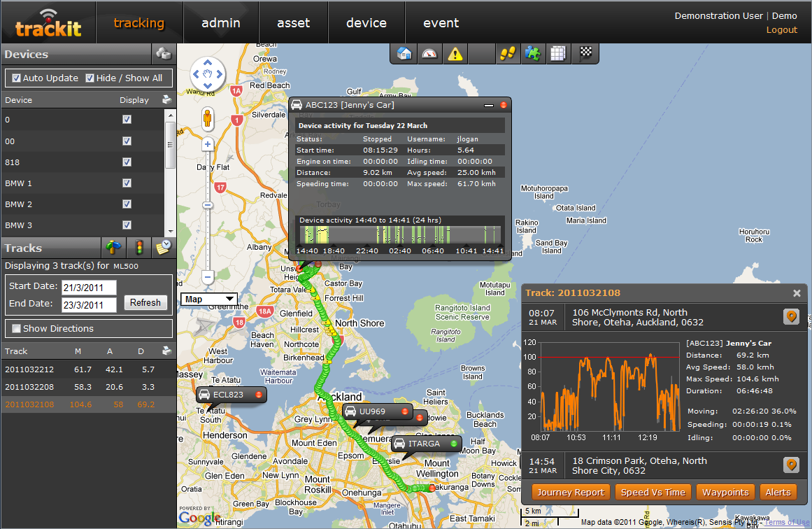Image resolution: width=812 pixels, height=529 pixels.
Task: Minimize the ABC123 Jenny's Car popup
Action: 488,105
